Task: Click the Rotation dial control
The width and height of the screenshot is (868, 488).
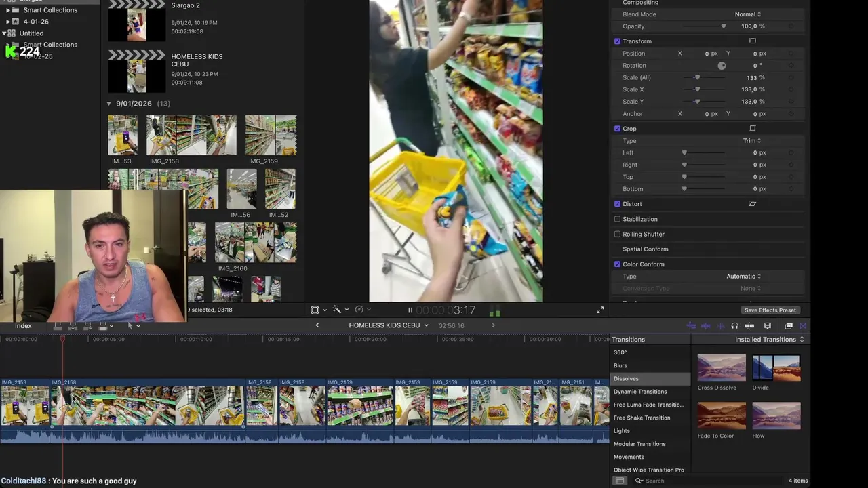Action: coord(722,66)
